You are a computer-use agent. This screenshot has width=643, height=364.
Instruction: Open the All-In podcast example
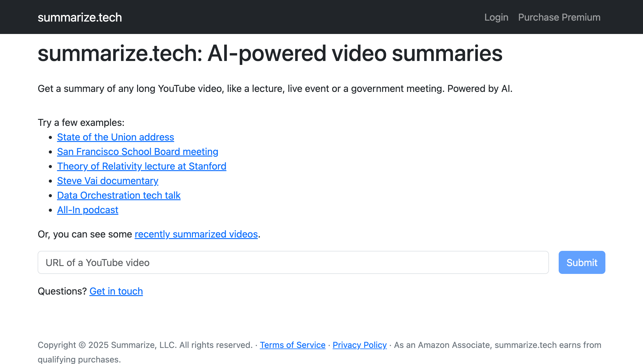87,210
